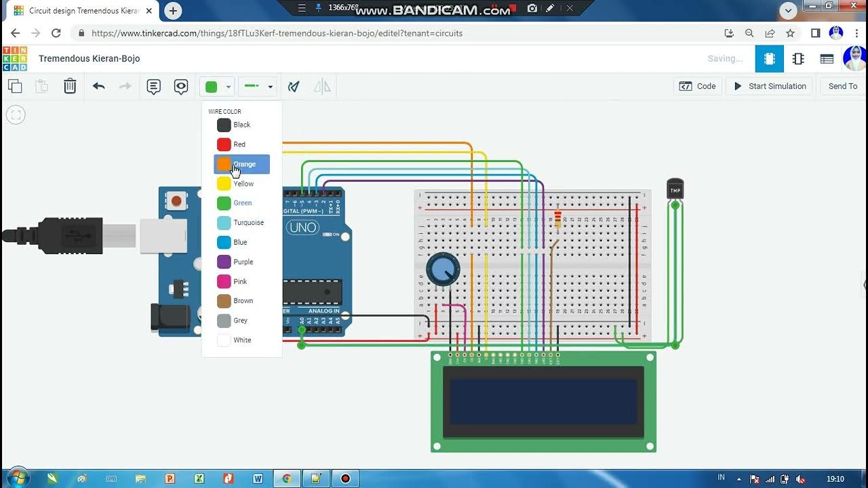The image size is (868, 488).
Task: Pick Brown wire color
Action: pos(242,301)
